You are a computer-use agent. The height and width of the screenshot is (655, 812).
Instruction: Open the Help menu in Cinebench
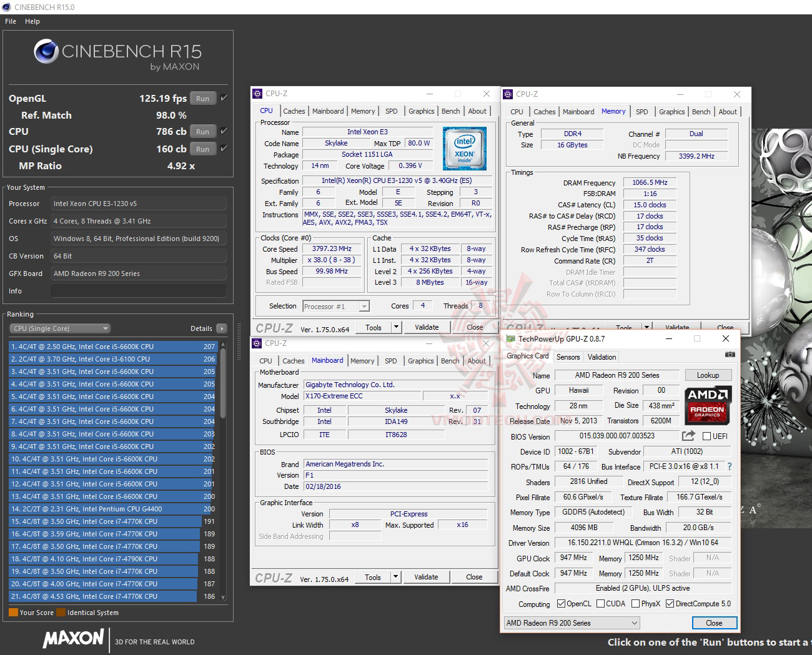32,21
